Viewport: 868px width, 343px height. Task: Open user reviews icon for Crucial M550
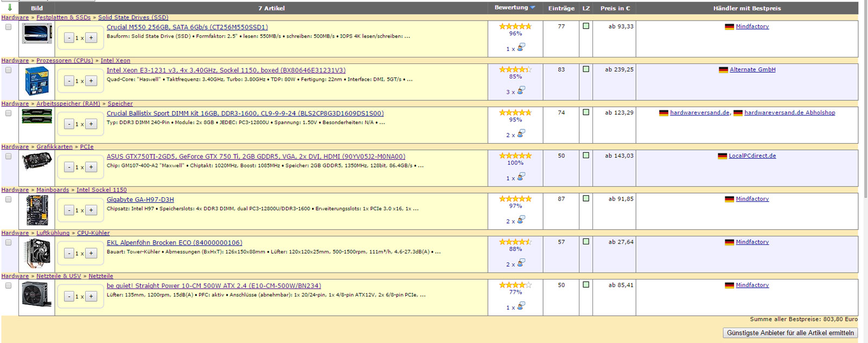coord(521,48)
